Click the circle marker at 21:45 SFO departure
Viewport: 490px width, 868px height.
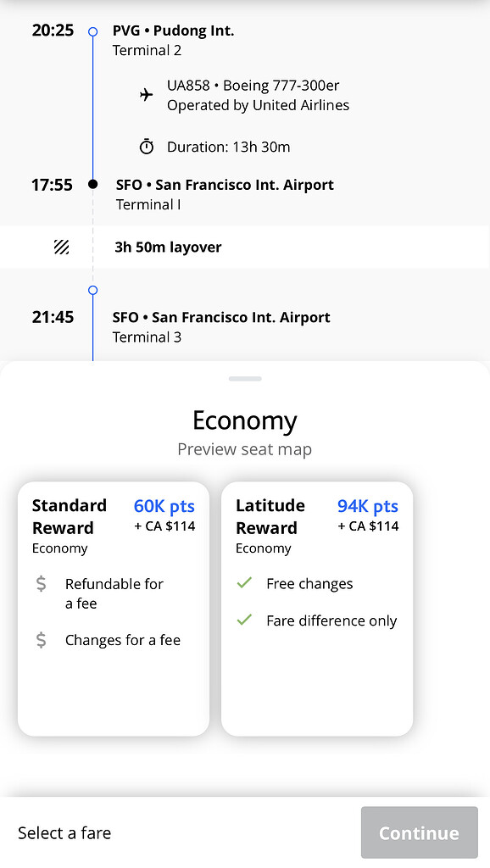(92, 290)
